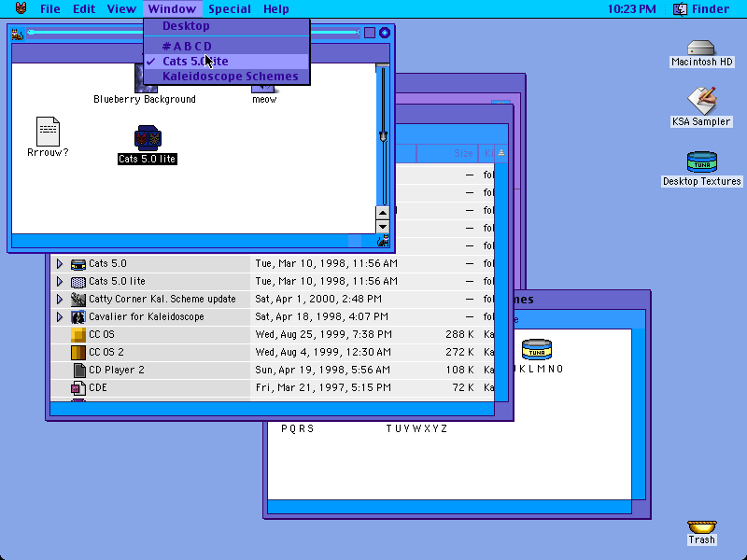
Task: Select the K L M N O tuna can folder
Action: 537,349
